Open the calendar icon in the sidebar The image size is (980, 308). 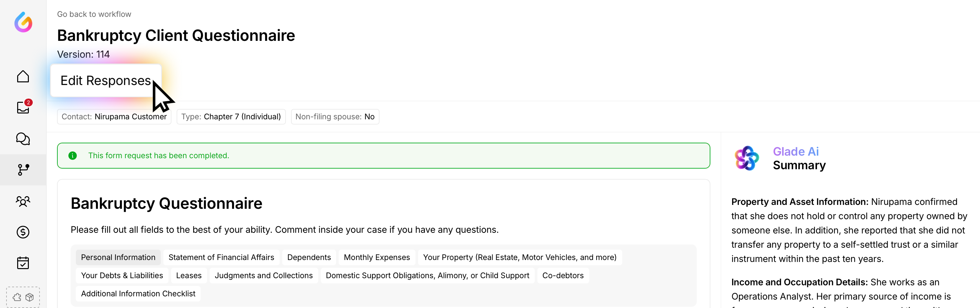coord(23,263)
